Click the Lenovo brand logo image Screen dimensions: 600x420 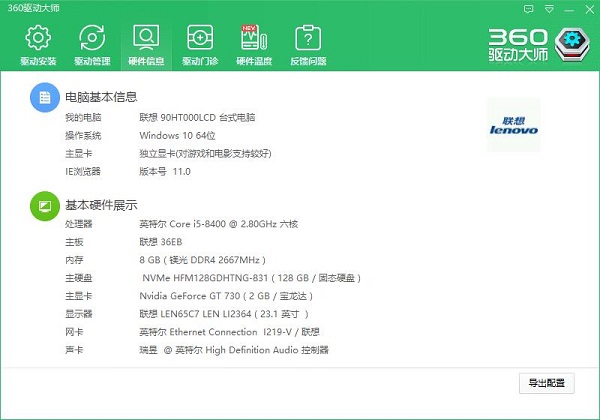[x=514, y=124]
